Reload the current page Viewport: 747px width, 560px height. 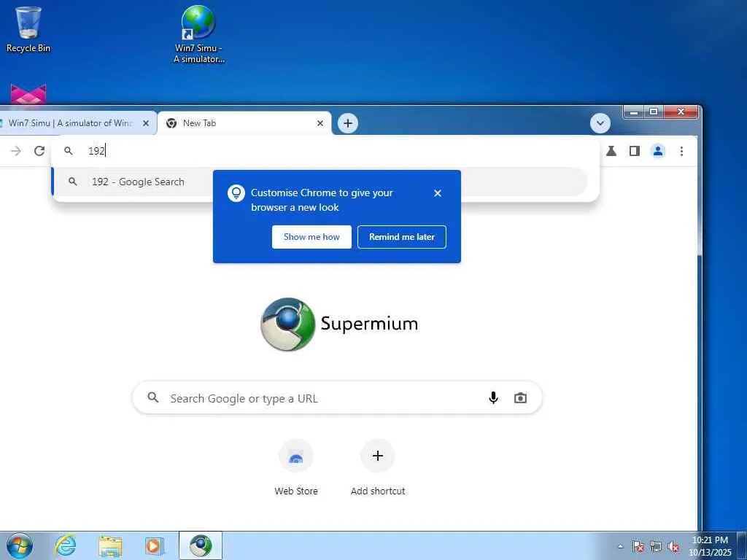click(39, 151)
